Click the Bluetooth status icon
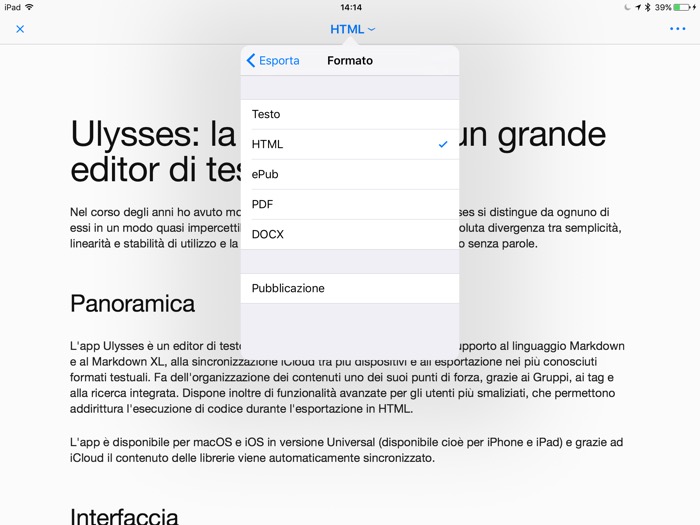The image size is (700, 525). point(648,7)
